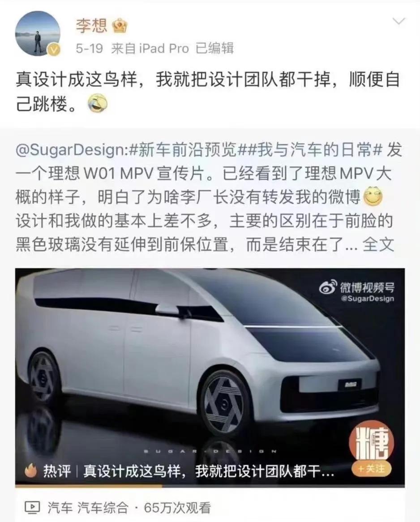Tap the laughing-crying emoji
The image size is (420, 522).
coord(98,104)
